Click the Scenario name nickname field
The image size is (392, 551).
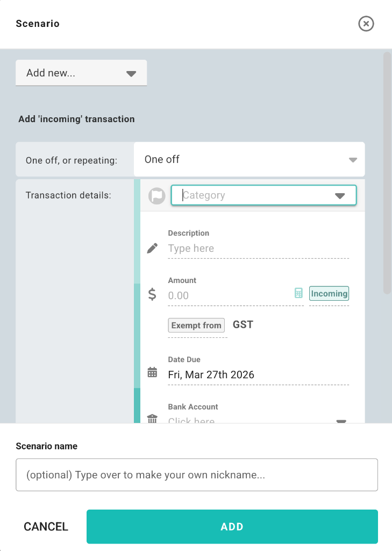(x=197, y=475)
